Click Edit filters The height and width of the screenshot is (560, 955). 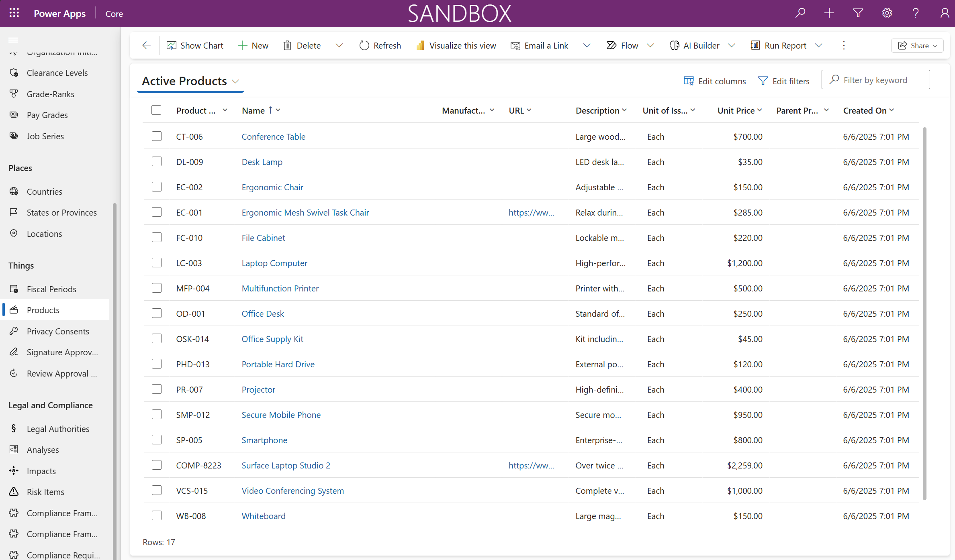click(x=784, y=81)
